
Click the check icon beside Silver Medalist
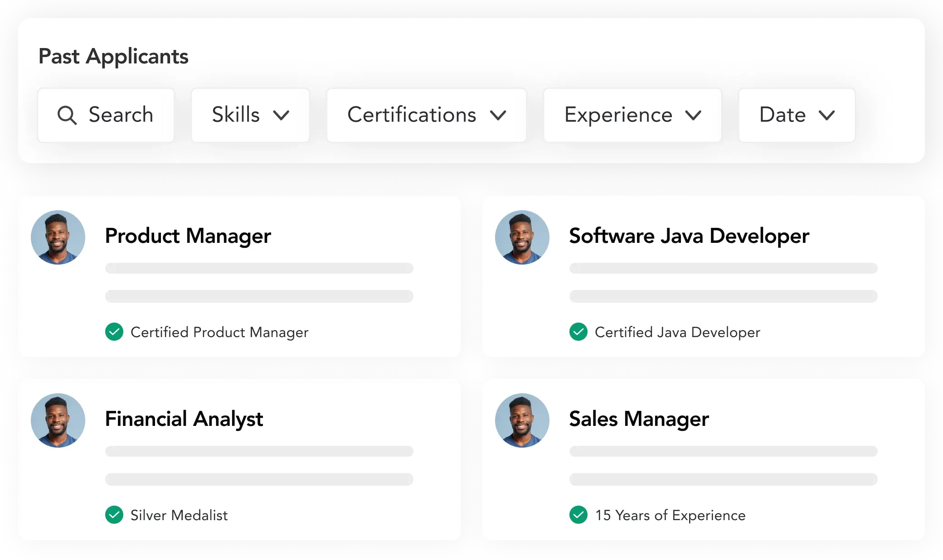[115, 515]
